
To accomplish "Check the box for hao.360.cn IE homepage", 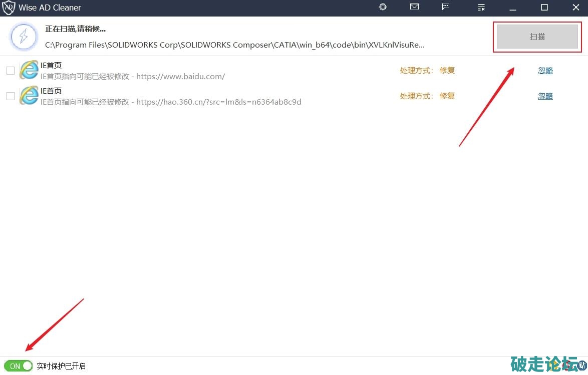I will tap(11, 96).
